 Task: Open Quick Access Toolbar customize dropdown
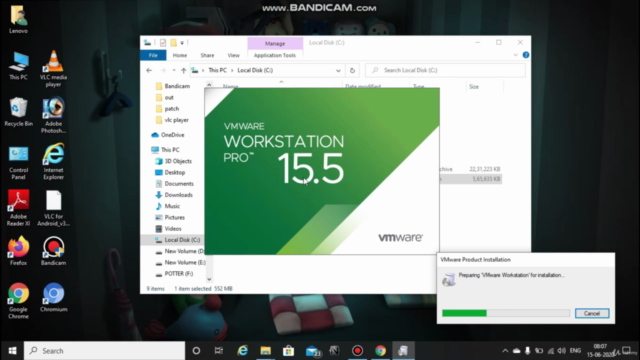coord(182,42)
